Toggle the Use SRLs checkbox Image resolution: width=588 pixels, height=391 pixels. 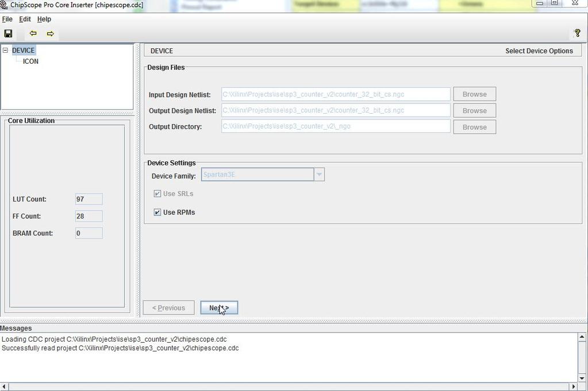coord(157,193)
